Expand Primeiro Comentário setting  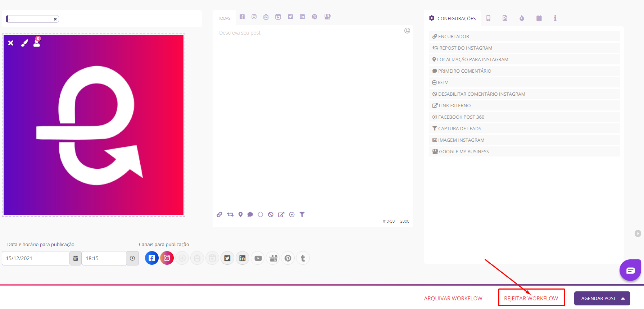click(524, 71)
